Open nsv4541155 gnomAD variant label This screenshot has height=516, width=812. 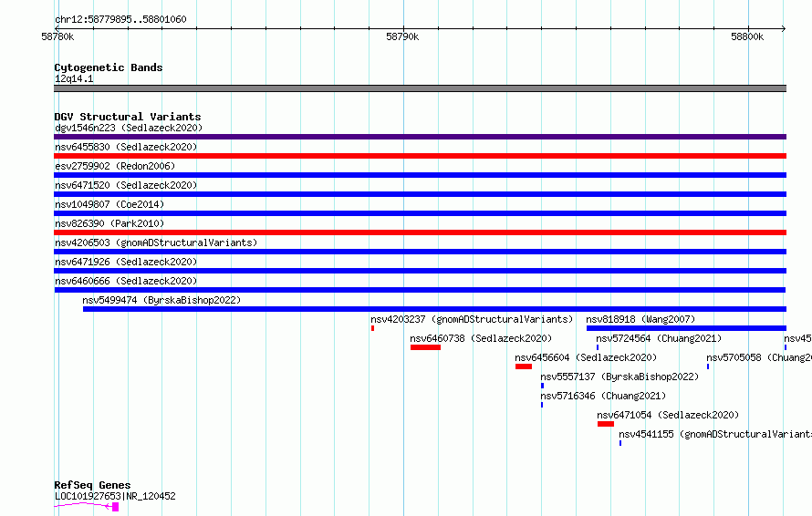click(715, 434)
